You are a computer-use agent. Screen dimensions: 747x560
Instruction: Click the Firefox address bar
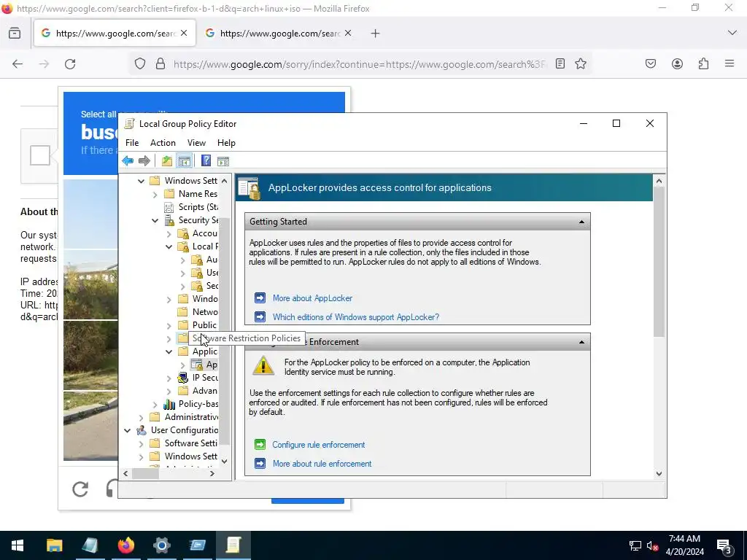click(360, 64)
